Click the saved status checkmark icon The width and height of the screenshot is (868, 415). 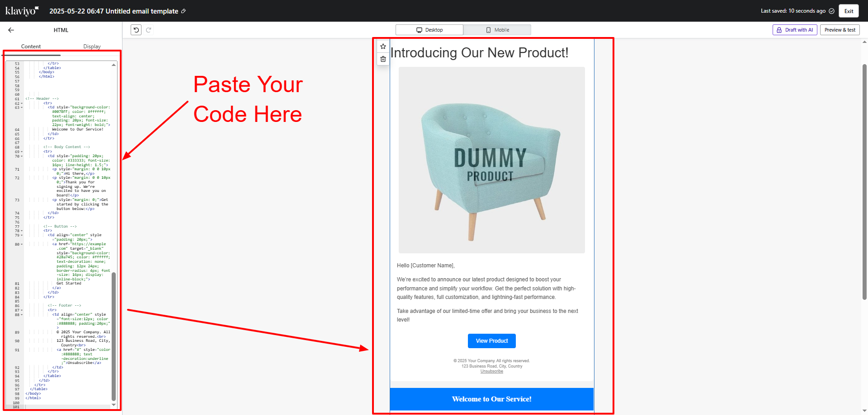click(x=831, y=11)
